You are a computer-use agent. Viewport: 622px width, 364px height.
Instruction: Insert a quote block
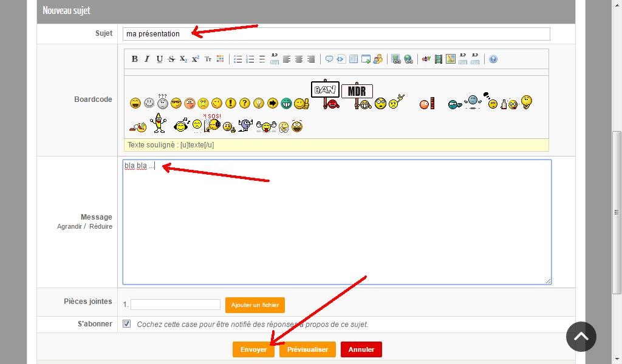click(329, 59)
